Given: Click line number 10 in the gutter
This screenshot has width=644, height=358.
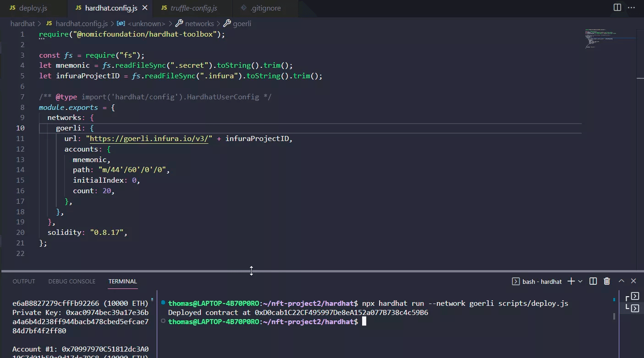Looking at the screenshot, I should 20,128.
